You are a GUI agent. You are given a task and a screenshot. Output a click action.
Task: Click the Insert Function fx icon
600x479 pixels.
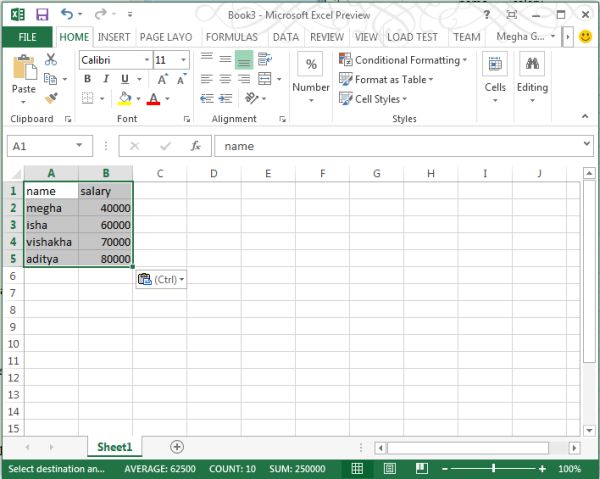[196, 146]
